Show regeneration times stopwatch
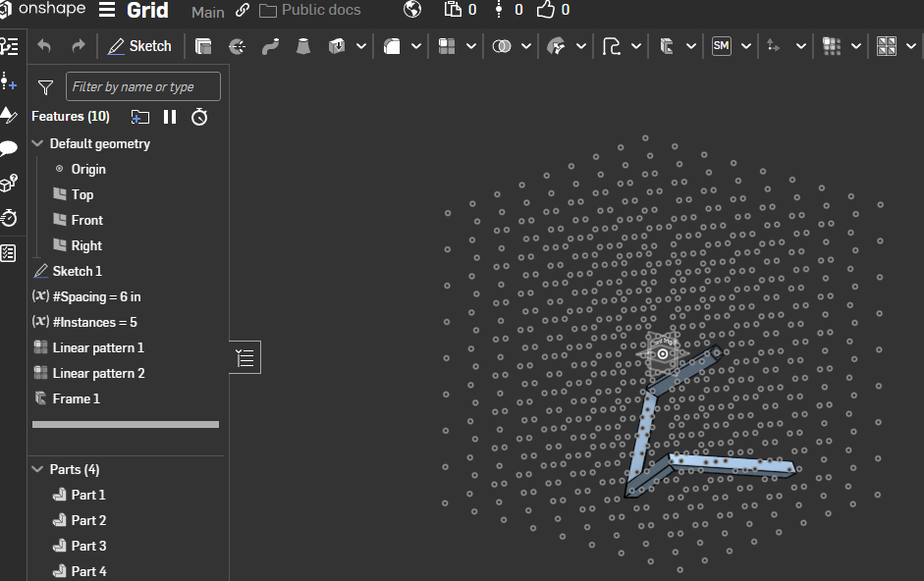This screenshot has height=581, width=924. 199,117
